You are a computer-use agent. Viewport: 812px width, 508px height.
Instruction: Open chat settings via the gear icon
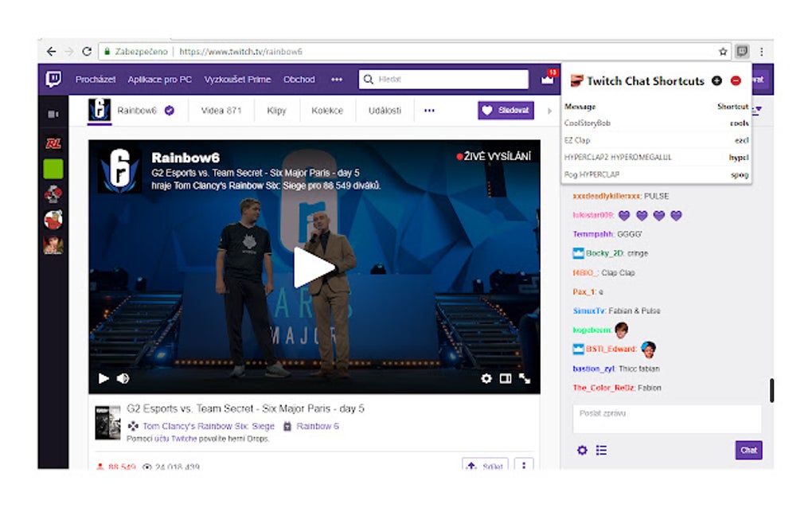click(x=581, y=450)
